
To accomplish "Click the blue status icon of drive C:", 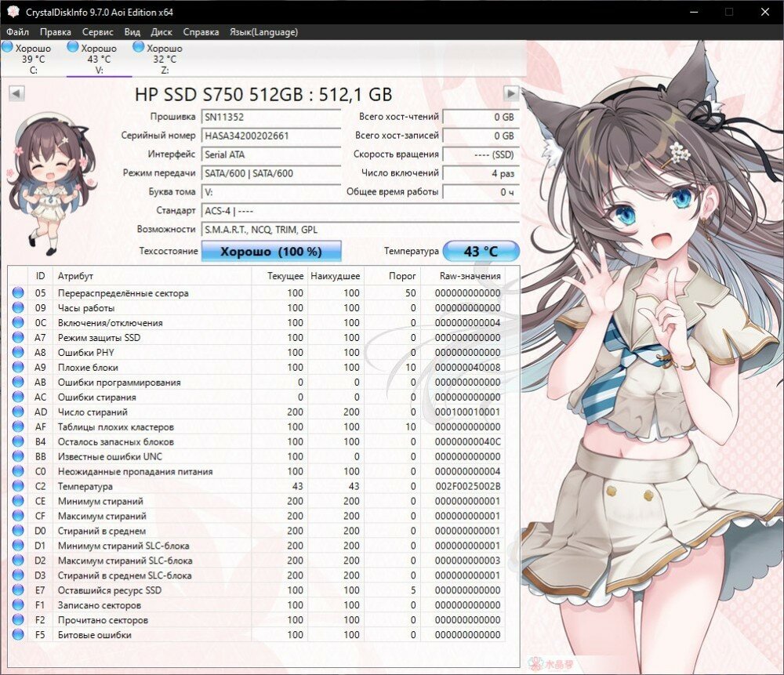I will click(x=8, y=47).
